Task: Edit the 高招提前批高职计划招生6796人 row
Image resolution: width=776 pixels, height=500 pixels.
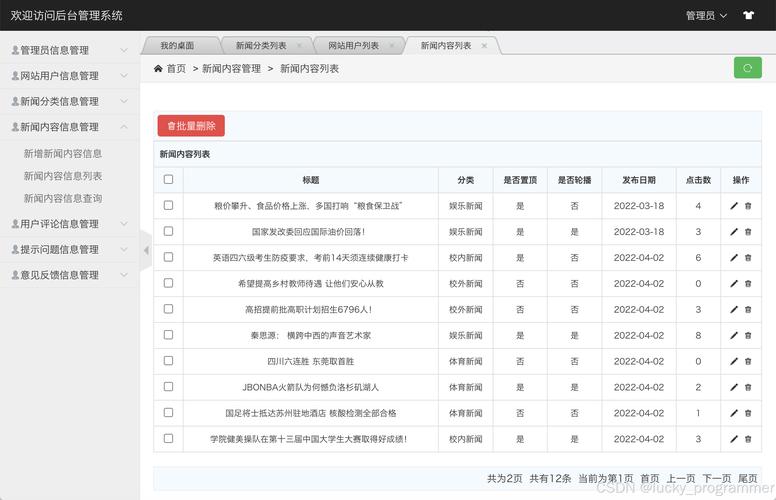Action: click(x=734, y=309)
